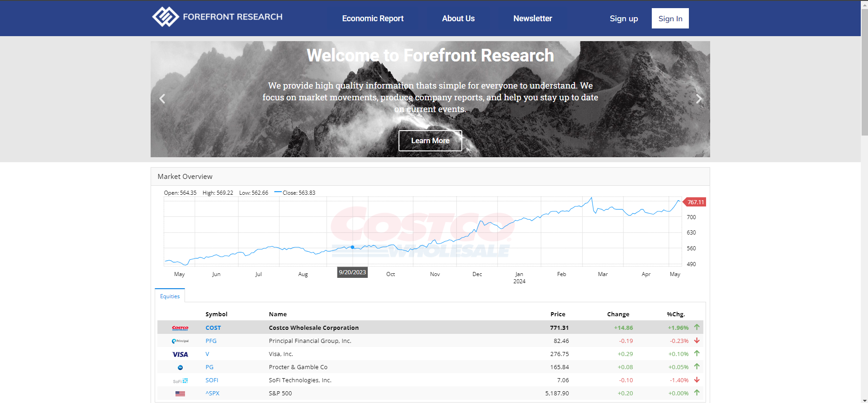Click the Principal logo in PFG row
The width and height of the screenshot is (868, 403).
pos(180,341)
